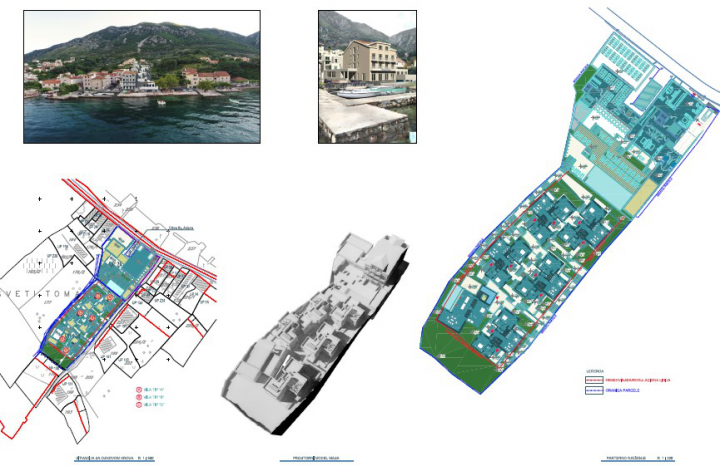720x466 pixels.
Task: Click the 'VILA TIP C' legend text
Action: [154, 405]
